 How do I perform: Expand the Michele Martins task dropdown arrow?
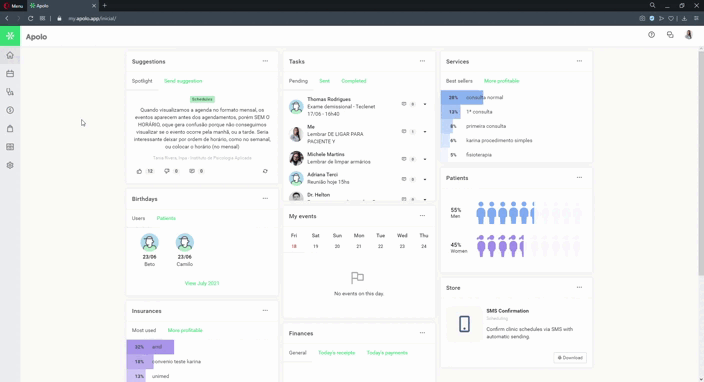[x=425, y=159]
